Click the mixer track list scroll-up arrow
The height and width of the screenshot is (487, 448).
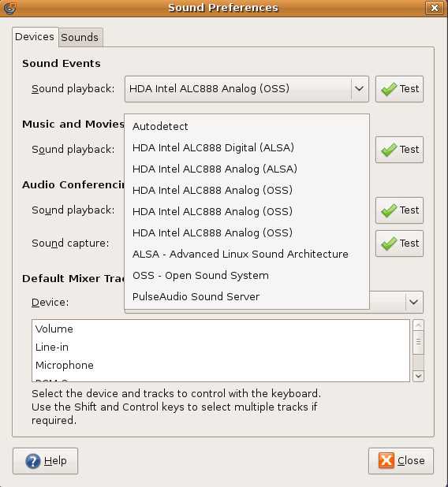click(418, 325)
